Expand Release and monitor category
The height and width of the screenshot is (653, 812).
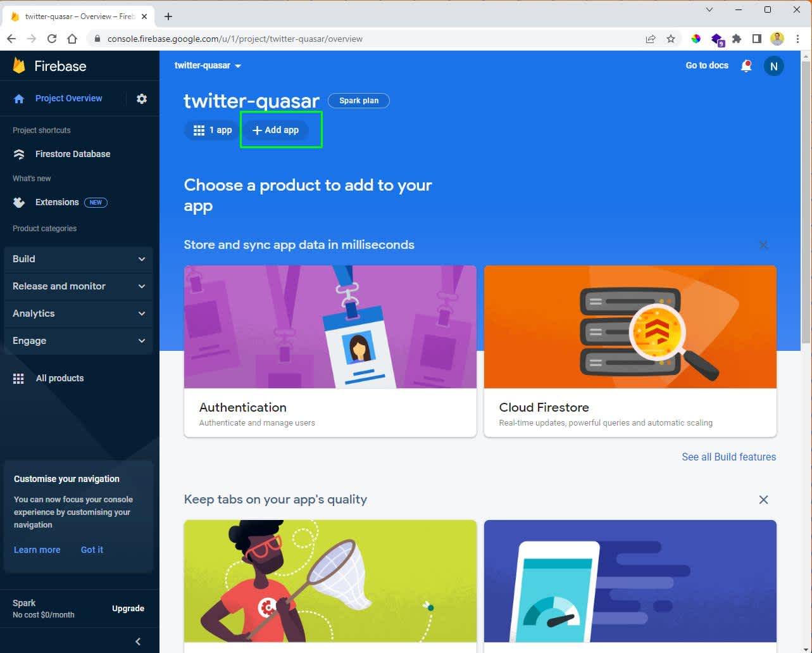(78, 286)
